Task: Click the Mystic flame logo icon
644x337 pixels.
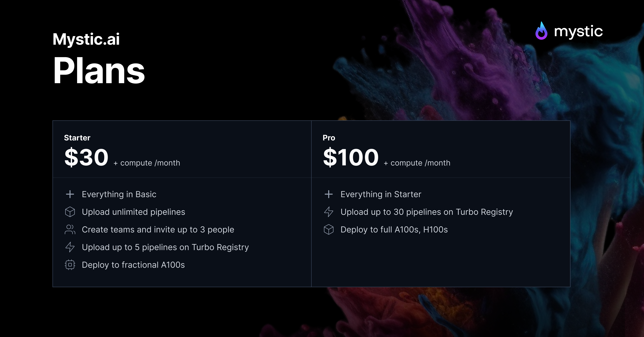Action: pyautogui.click(x=541, y=31)
